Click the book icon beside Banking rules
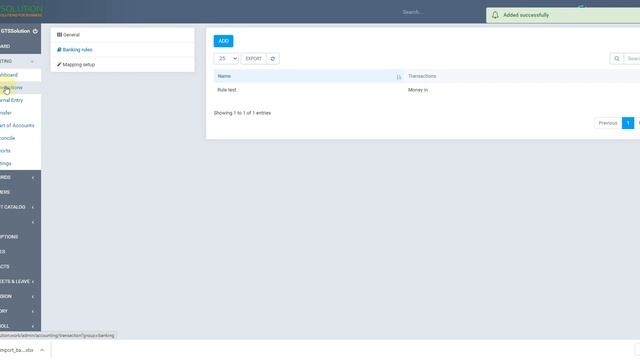 pyautogui.click(x=59, y=50)
